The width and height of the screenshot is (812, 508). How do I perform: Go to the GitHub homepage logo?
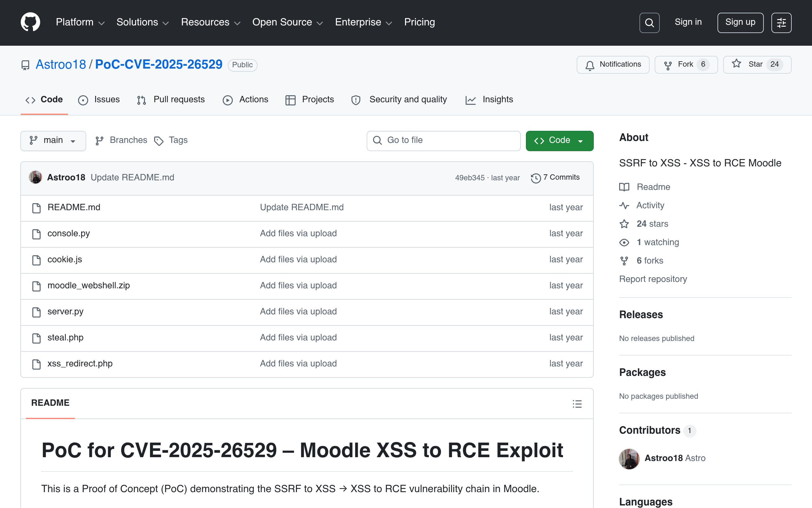[x=30, y=22]
